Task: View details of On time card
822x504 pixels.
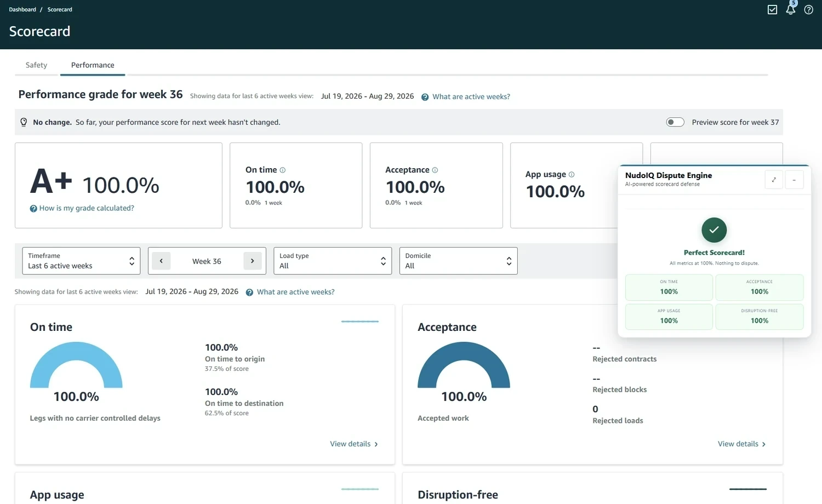Action: click(x=354, y=444)
